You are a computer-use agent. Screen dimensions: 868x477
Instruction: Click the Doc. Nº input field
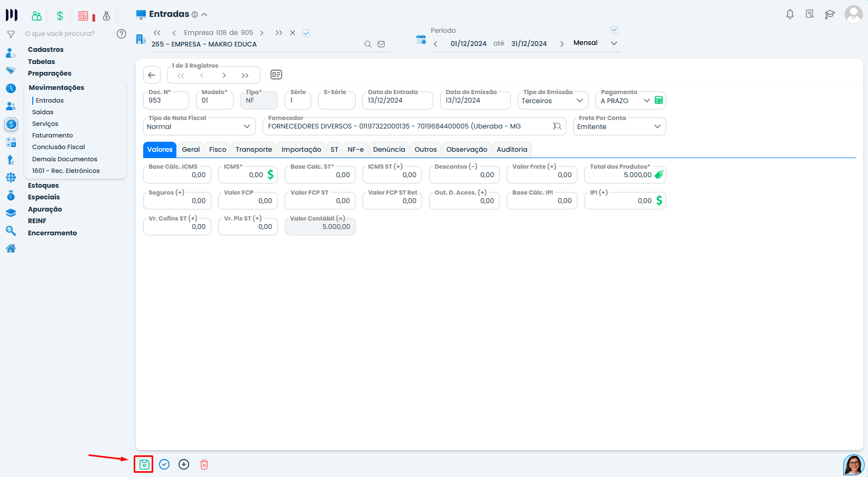pos(166,100)
